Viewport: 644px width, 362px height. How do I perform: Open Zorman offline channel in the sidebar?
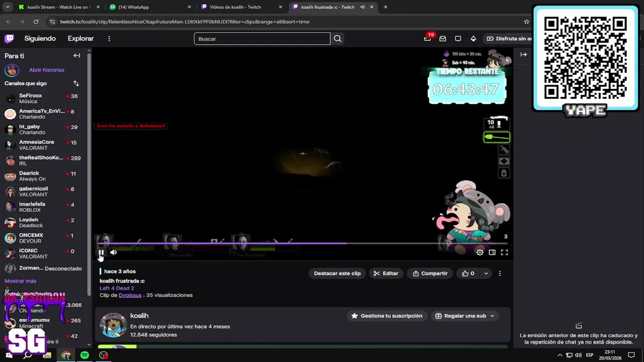[x=44, y=268]
